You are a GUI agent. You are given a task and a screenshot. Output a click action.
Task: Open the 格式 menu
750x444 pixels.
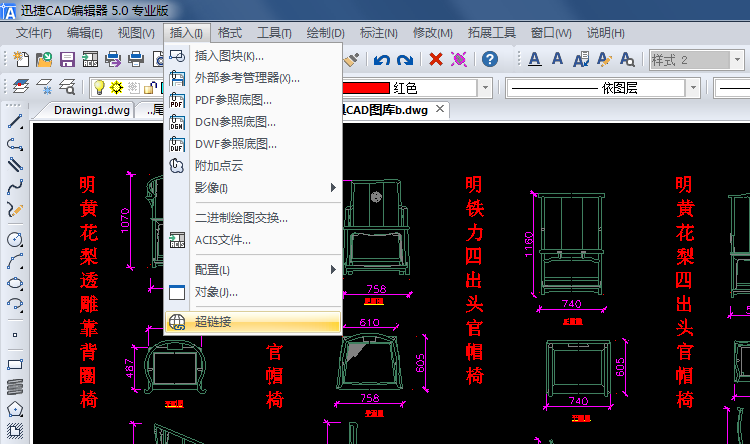(230, 33)
